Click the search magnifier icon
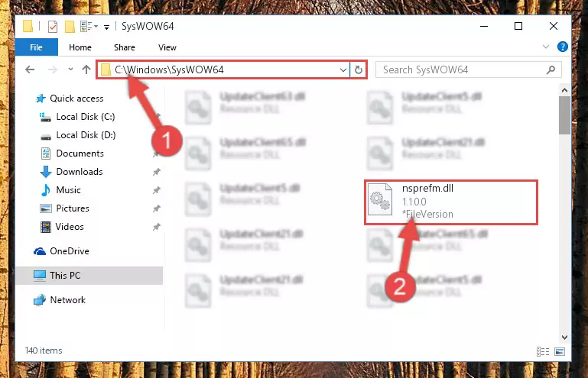588x378 pixels. pos(551,69)
